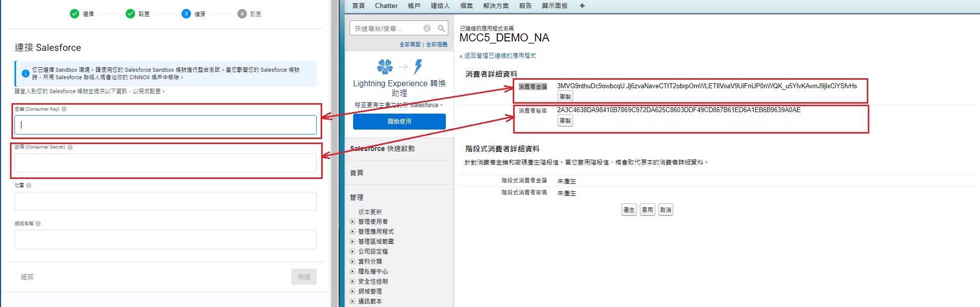Screen dimensions: 980x307
Task: Click the blue 開始使用 button
Action: 399,122
